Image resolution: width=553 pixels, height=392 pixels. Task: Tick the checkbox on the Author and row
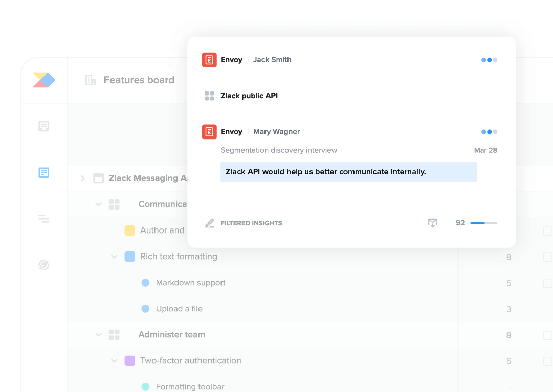point(548,231)
